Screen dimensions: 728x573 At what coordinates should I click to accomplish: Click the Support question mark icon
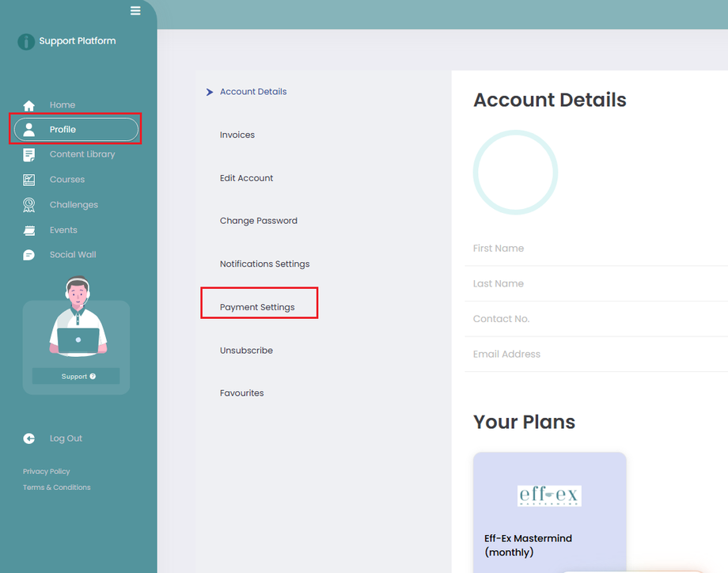point(93,376)
